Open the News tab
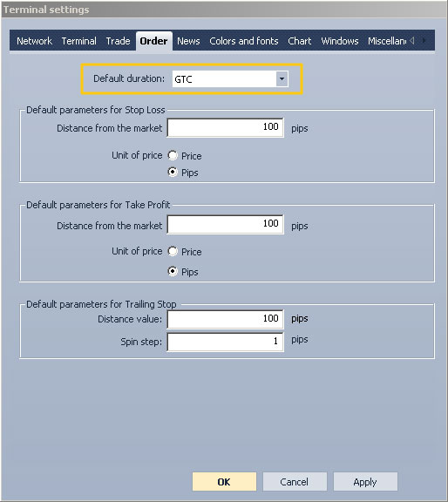 [188, 41]
